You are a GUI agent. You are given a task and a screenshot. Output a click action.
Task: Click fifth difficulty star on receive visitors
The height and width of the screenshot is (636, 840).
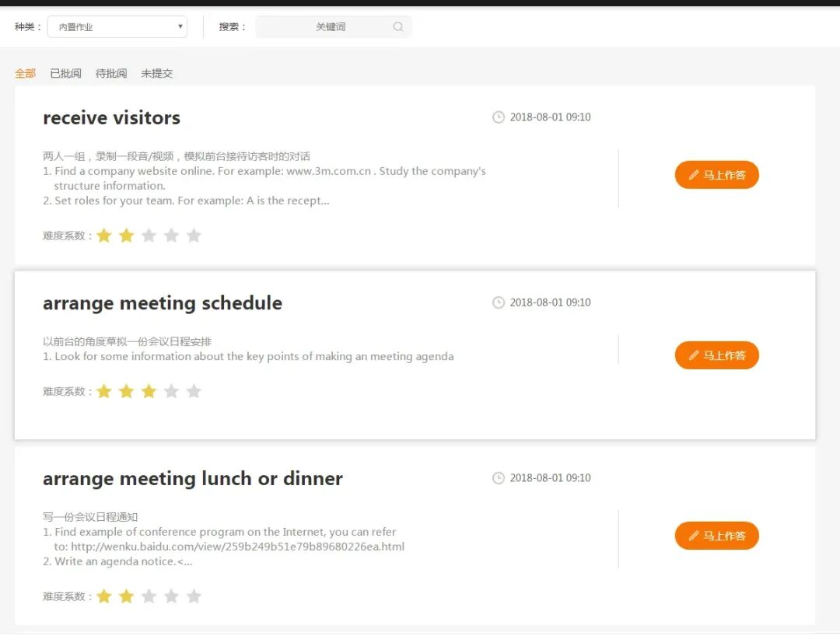tap(194, 236)
